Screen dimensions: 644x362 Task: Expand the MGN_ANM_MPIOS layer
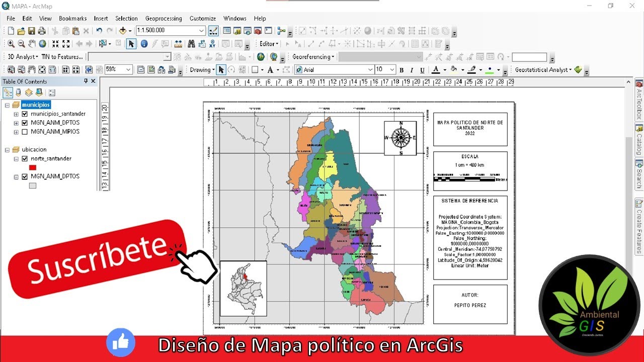pyautogui.click(x=16, y=132)
